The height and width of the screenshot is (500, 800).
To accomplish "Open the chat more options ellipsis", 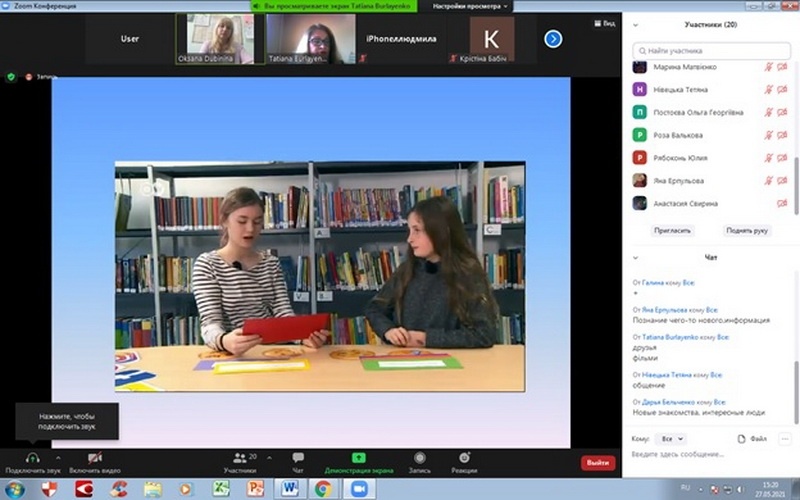I will pyautogui.click(x=787, y=439).
